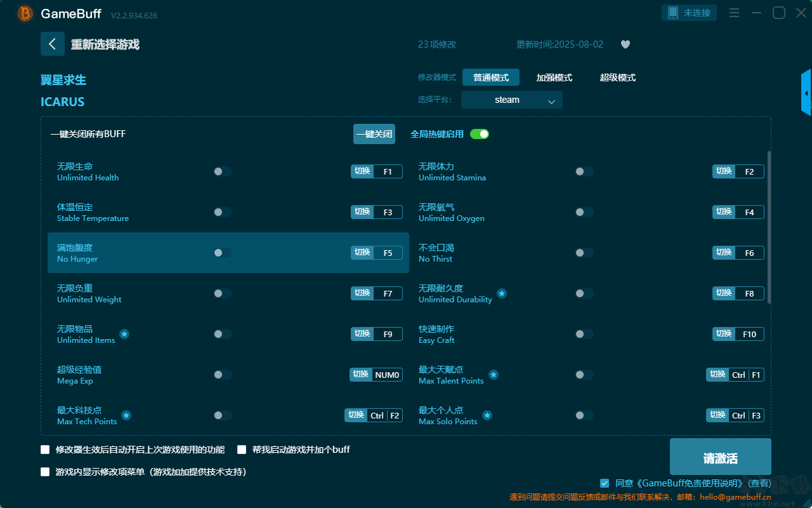
Task: Click the 一键关闭 button
Action: point(374,134)
